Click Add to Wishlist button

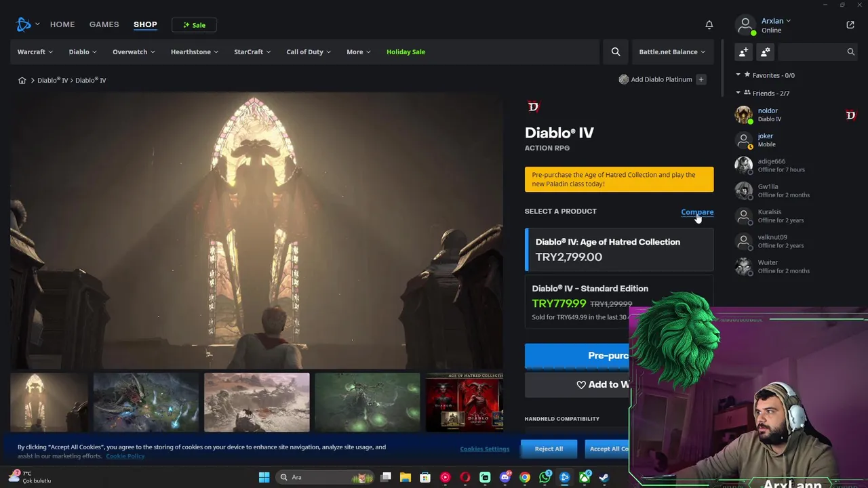click(x=578, y=384)
